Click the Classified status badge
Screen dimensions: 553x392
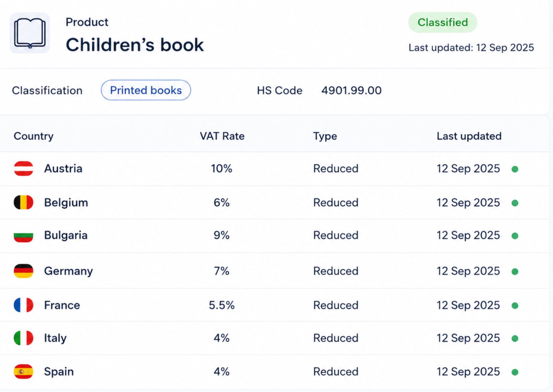pos(443,22)
